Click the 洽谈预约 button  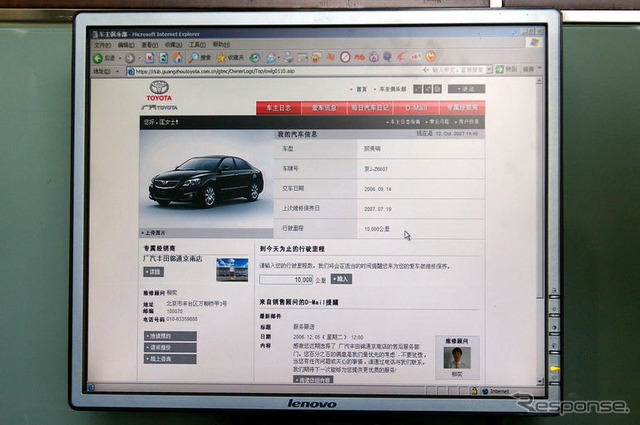click(x=170, y=336)
